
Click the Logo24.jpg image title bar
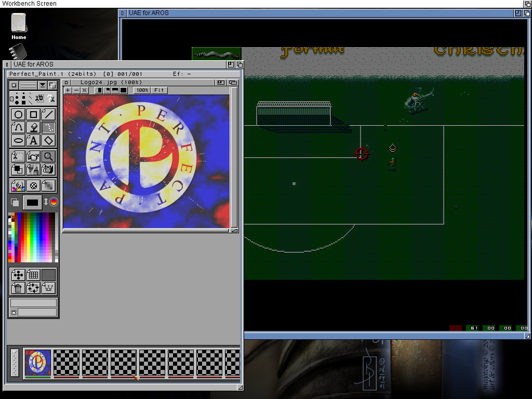tap(142, 83)
